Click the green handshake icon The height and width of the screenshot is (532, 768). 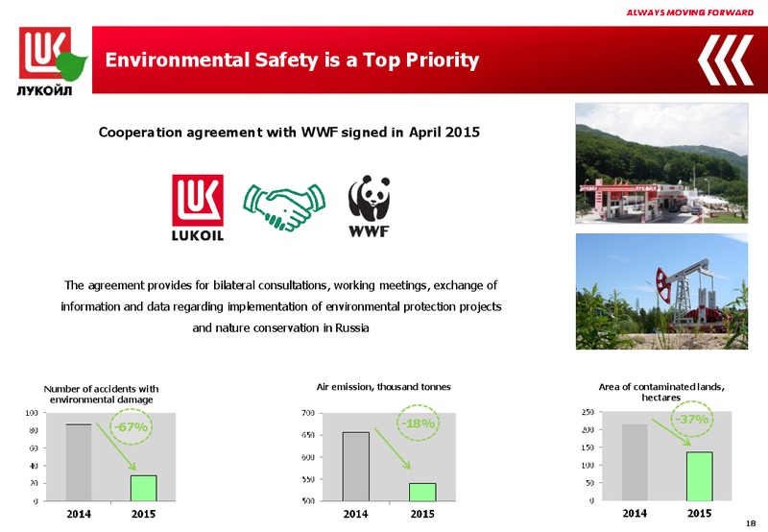coord(284,207)
